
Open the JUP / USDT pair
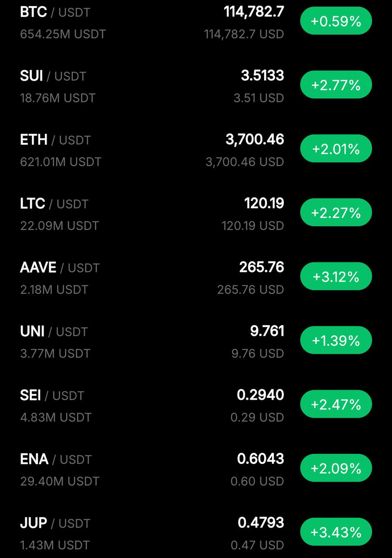pyautogui.click(x=196, y=533)
